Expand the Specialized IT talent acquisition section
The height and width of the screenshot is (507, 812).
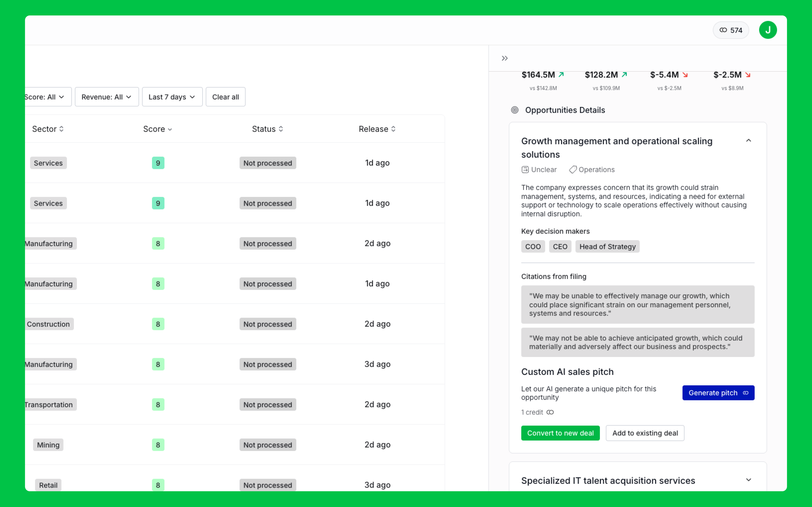[749, 480]
